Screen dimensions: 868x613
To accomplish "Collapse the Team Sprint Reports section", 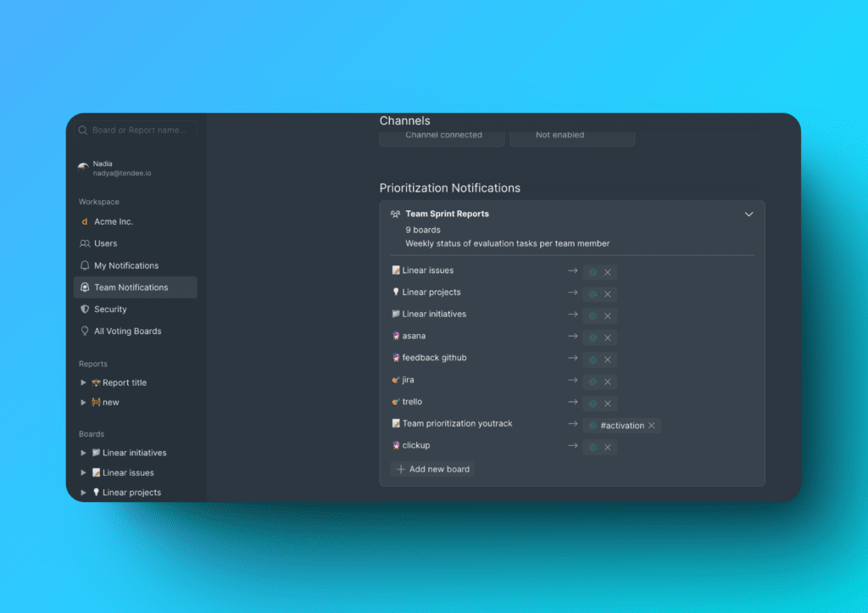I will pyautogui.click(x=748, y=215).
